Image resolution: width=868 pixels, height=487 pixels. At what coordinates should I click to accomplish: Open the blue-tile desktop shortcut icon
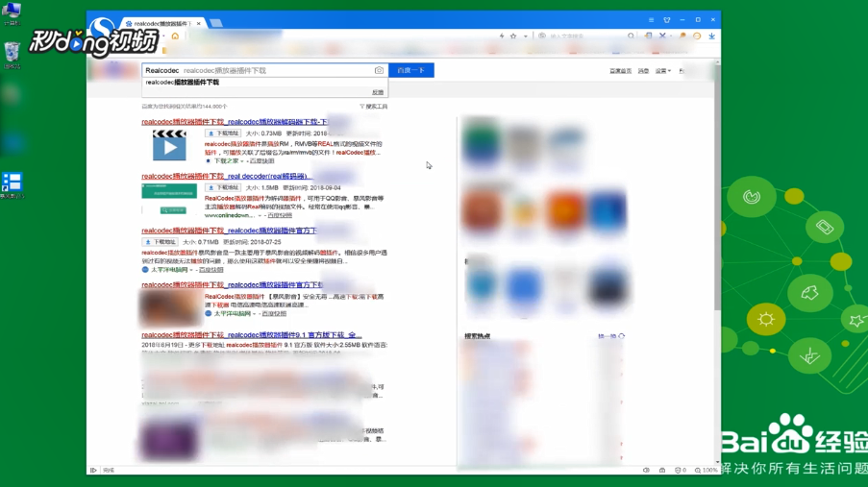[x=12, y=185]
